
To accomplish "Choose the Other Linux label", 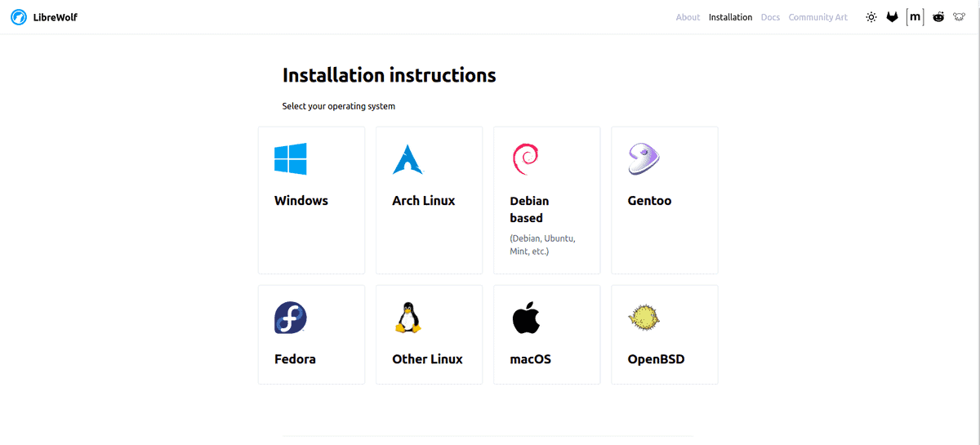I will coord(427,359).
